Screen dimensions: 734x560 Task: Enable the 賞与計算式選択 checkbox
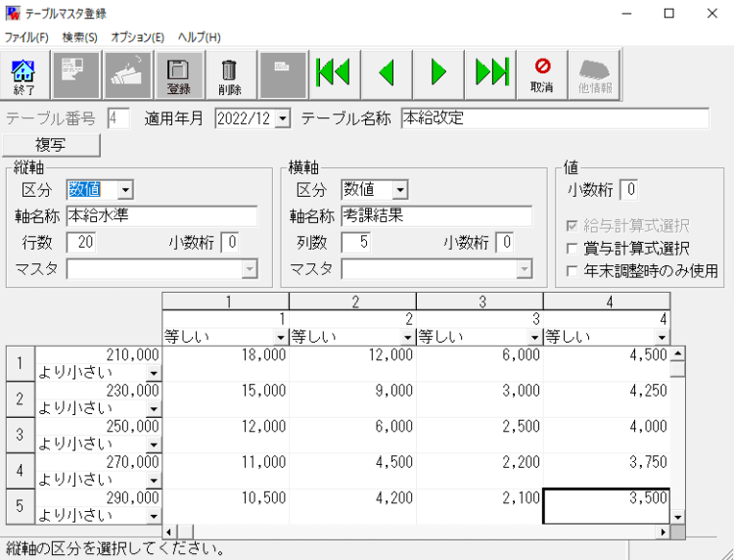(572, 249)
